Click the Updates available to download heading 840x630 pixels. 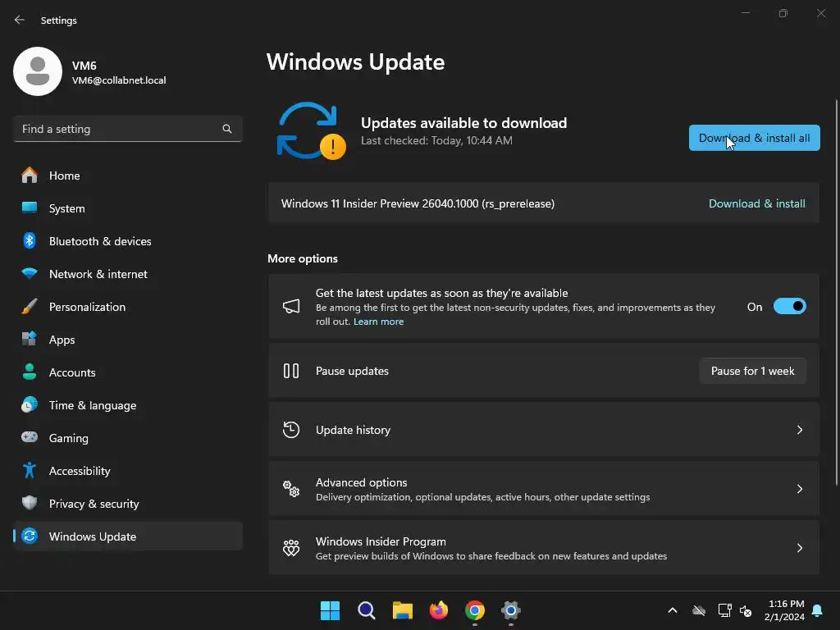[x=464, y=123]
